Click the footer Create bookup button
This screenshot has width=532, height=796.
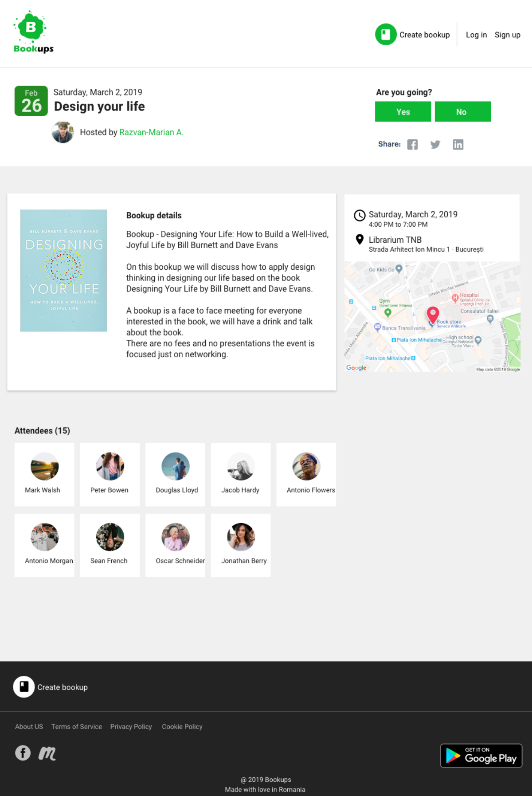tap(51, 687)
